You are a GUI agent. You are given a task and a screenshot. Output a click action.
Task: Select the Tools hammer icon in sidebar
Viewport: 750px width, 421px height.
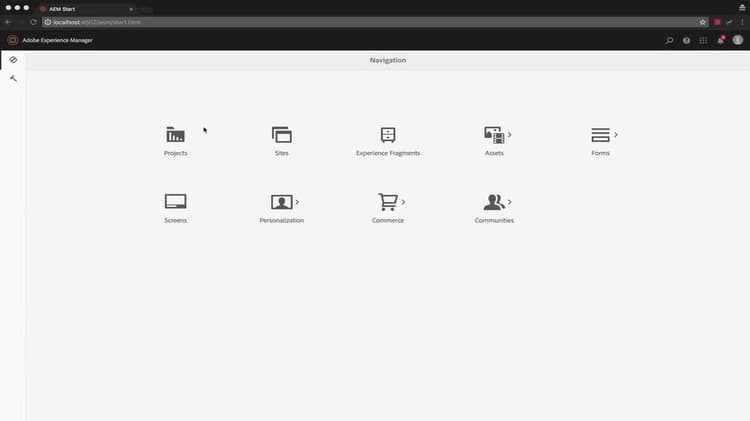(x=13, y=79)
